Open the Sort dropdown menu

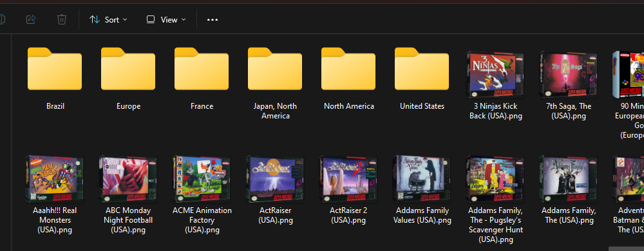pyautogui.click(x=108, y=20)
